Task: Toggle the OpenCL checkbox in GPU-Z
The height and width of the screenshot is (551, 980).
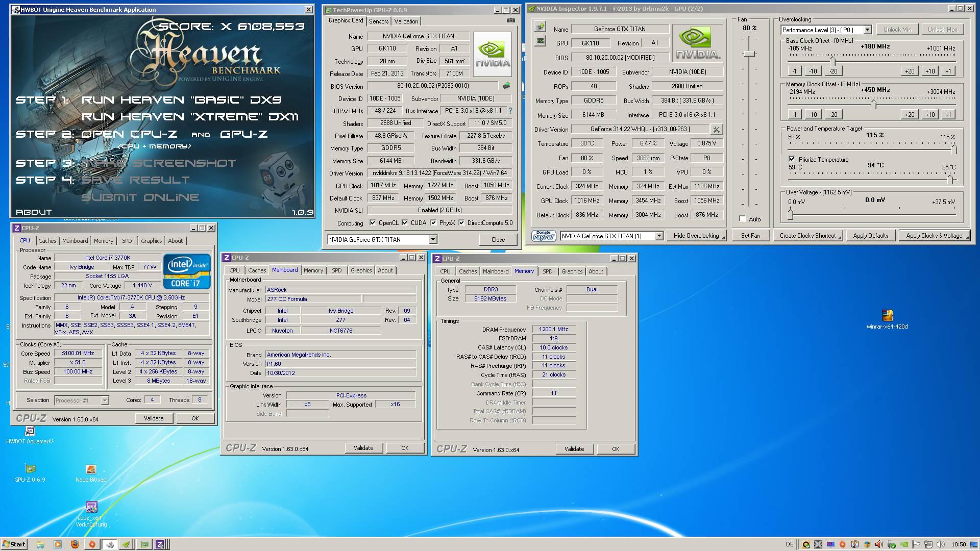Action: pos(373,223)
